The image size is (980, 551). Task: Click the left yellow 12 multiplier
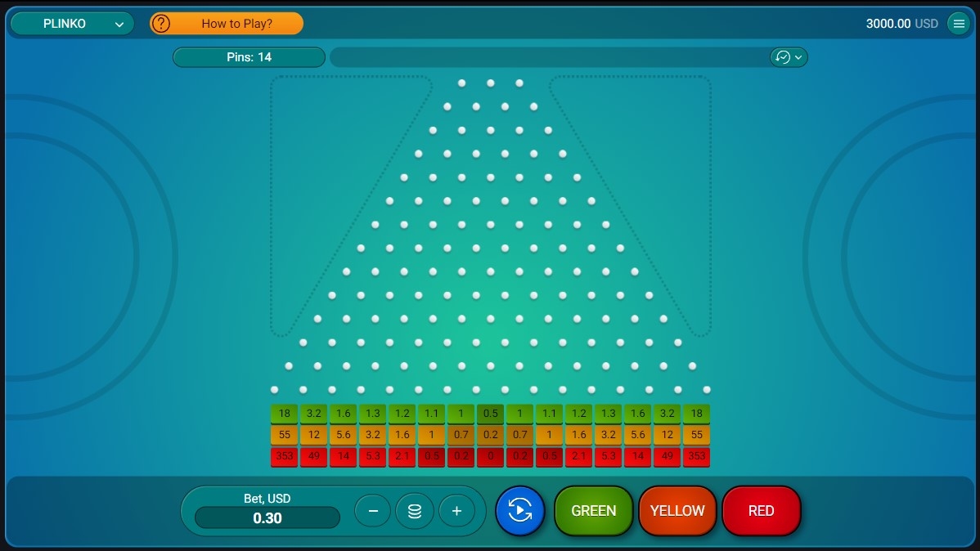[x=314, y=435]
